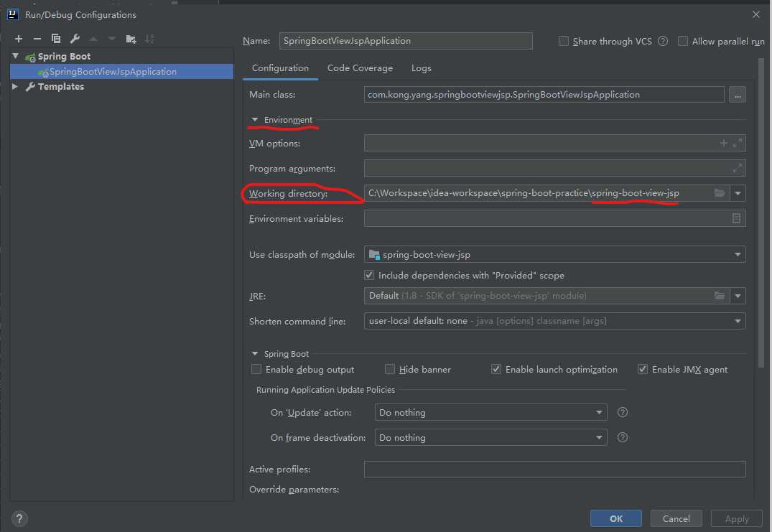The image size is (772, 532).
Task: Enable Allow parallel run checkbox
Action: tap(682, 42)
